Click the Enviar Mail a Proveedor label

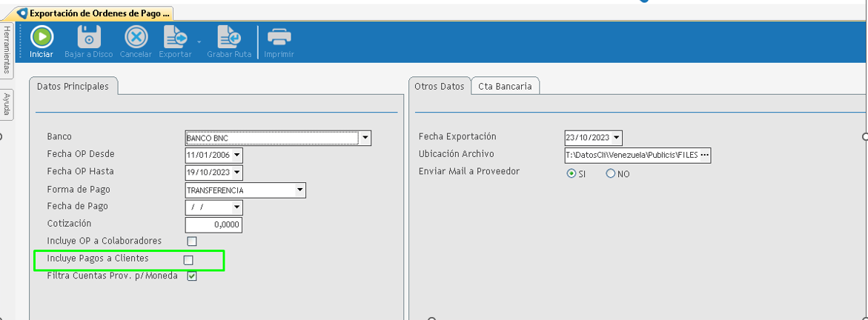[469, 171]
